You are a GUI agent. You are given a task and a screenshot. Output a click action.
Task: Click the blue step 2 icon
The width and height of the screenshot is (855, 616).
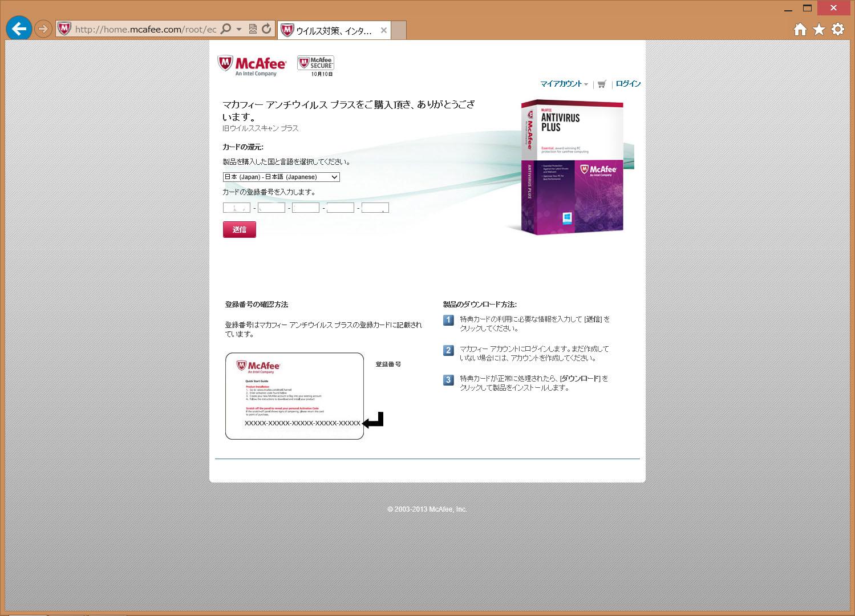click(x=448, y=350)
